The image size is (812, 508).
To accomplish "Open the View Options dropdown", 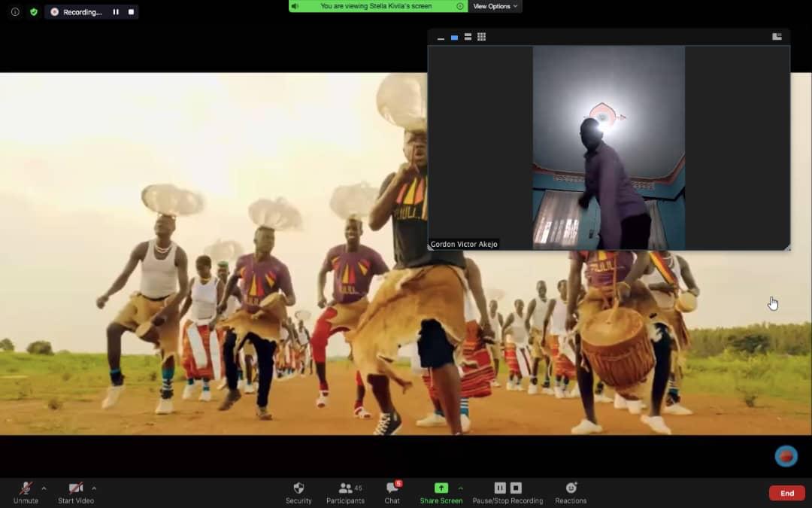I will (495, 6).
